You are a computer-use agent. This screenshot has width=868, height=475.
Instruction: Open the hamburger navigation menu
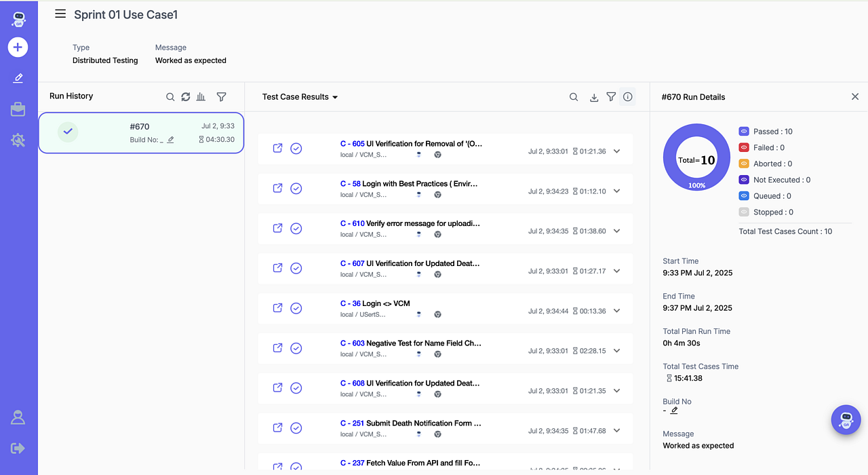[60, 14]
